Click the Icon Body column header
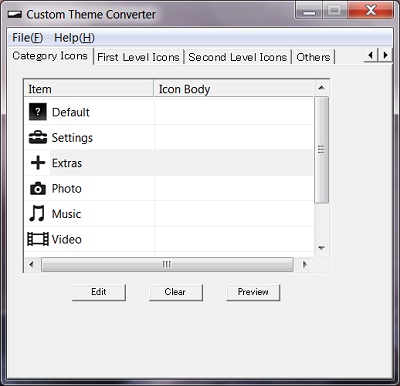Image resolution: width=400 pixels, height=386 pixels. [234, 89]
